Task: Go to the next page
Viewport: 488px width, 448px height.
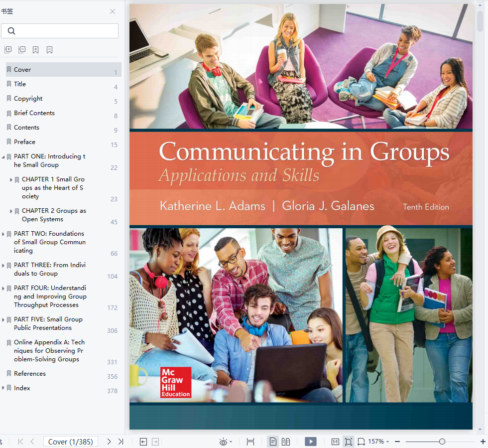Action: (x=109, y=442)
